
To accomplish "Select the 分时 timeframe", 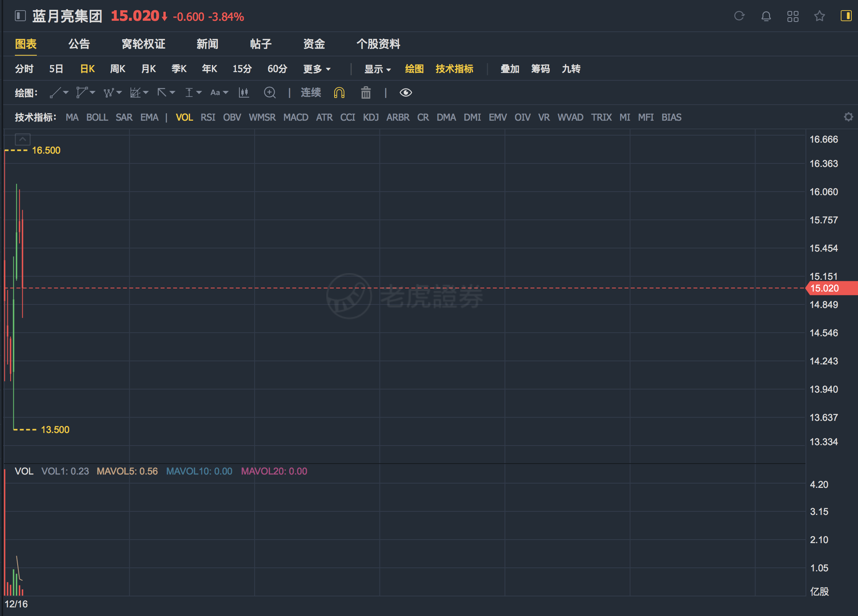I will tap(24, 69).
